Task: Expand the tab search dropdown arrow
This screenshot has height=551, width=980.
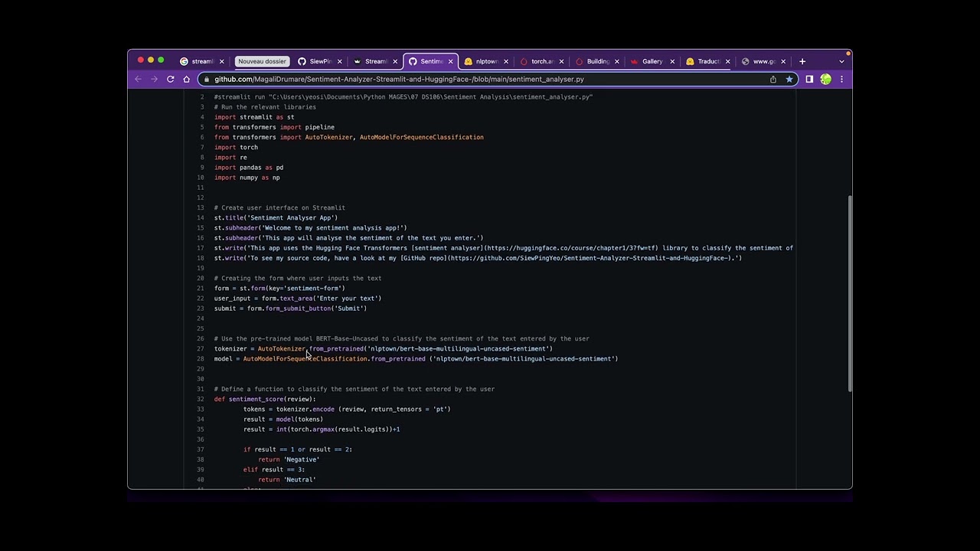Action: point(841,61)
